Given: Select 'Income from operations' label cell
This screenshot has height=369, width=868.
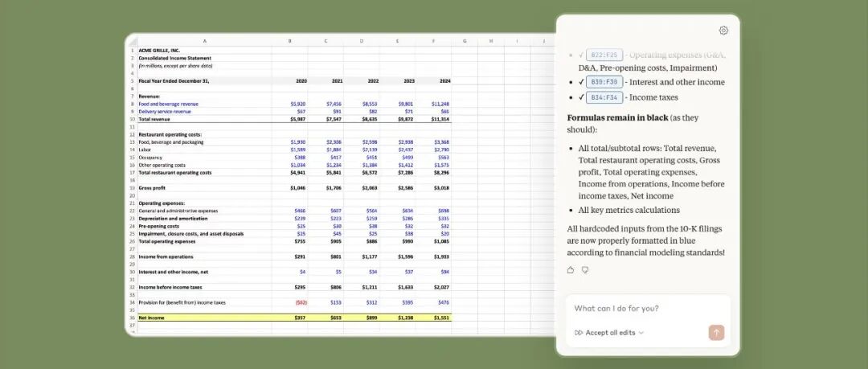Looking at the screenshot, I should pyautogui.click(x=204, y=256).
